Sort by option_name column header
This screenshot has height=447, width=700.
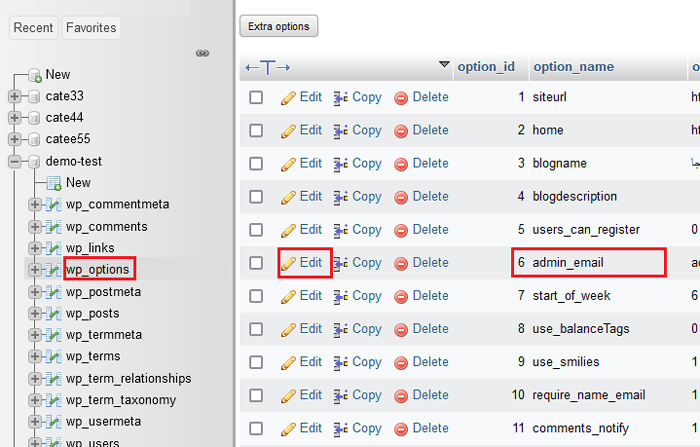(x=574, y=67)
